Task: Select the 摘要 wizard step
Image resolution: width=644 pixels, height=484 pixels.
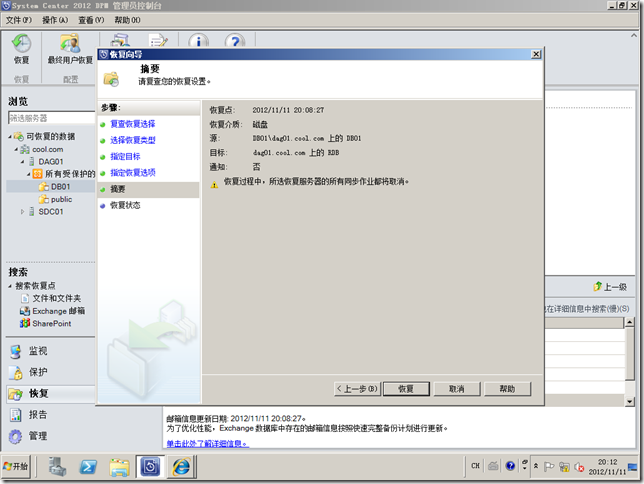Action: (x=149, y=189)
